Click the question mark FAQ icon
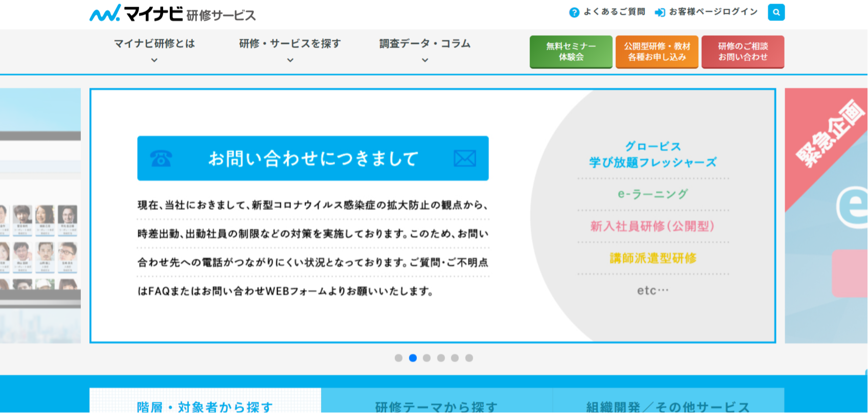Image resolution: width=868 pixels, height=413 pixels. point(574,12)
